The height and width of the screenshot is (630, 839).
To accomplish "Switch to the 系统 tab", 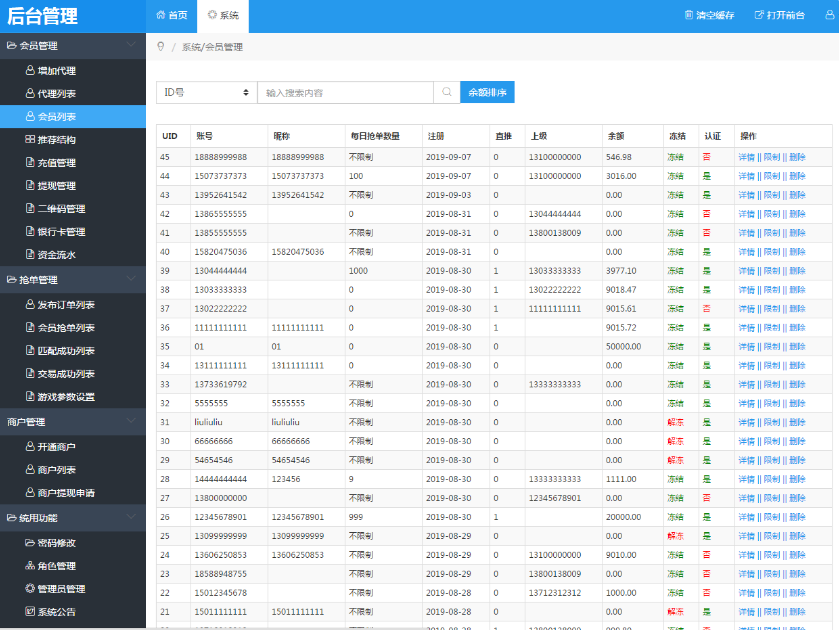I will pos(223,16).
